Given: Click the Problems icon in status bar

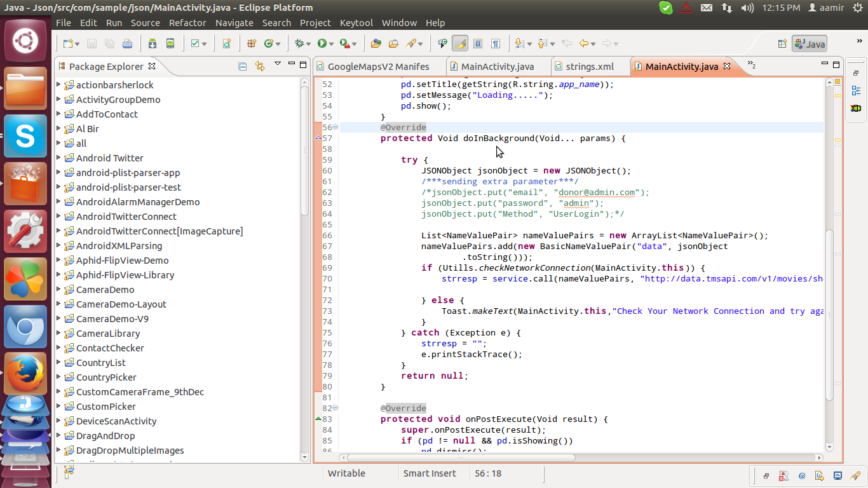Looking at the screenshot, I should (784, 475).
